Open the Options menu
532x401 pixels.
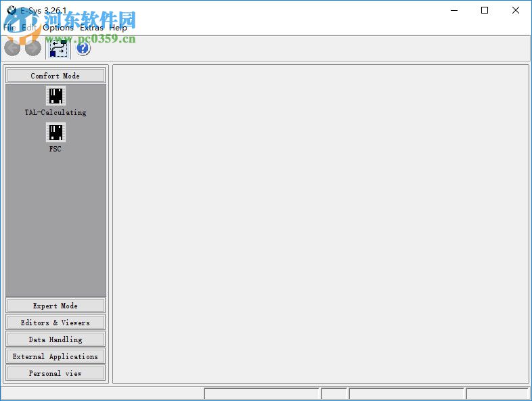(x=58, y=28)
